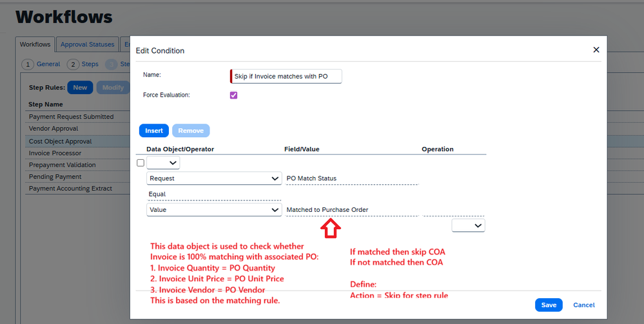Cancel editing the condition

[x=584, y=305]
